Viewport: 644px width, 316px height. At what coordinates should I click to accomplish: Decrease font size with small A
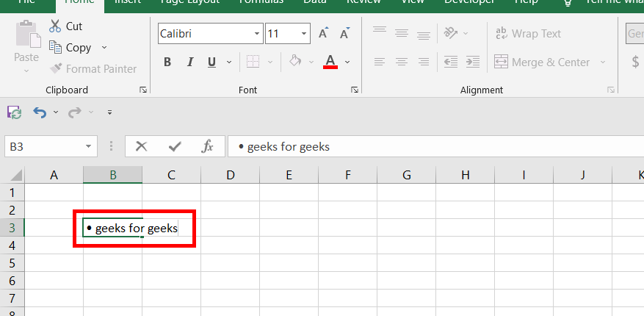(344, 33)
